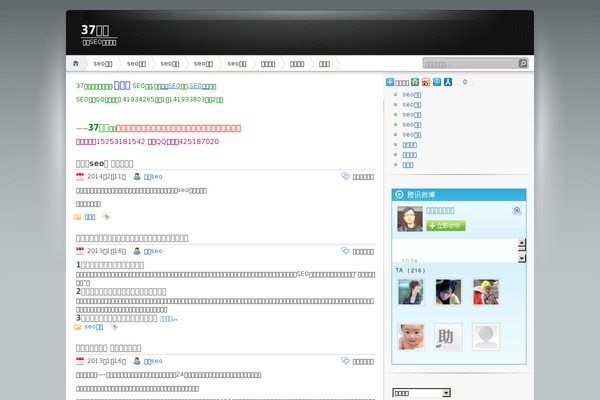Share via Tencent Weibo icon in share bar
The image size is (600, 400).
pyautogui.click(x=437, y=82)
